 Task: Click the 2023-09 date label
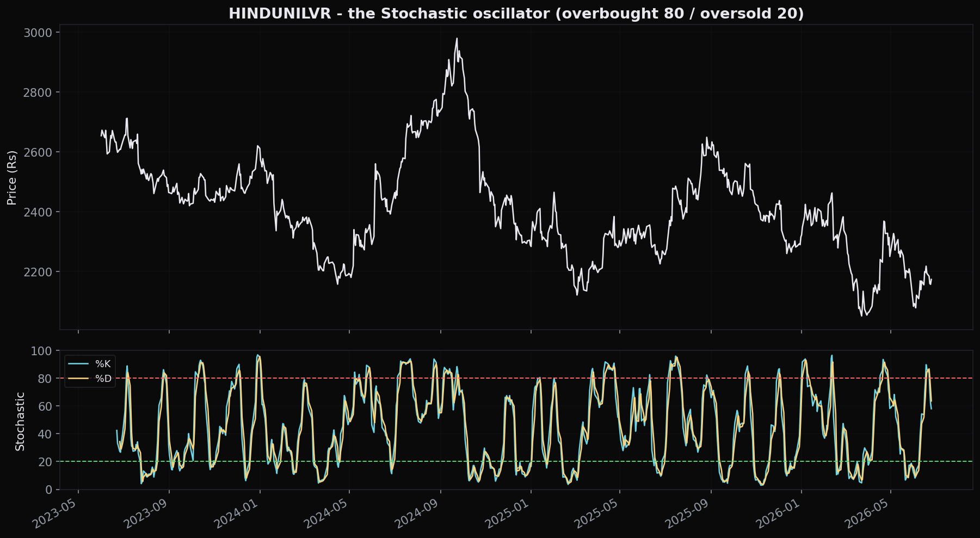[147, 514]
